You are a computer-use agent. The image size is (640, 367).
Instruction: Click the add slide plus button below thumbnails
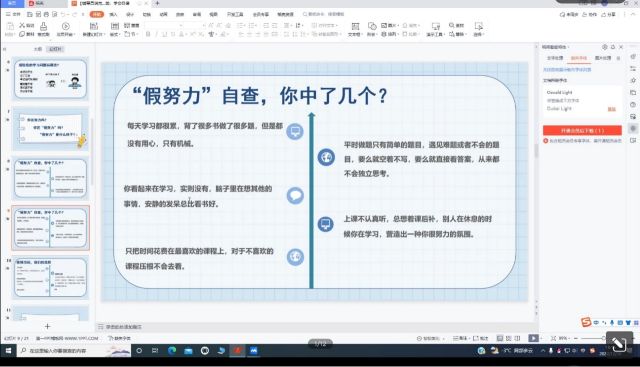(47, 326)
